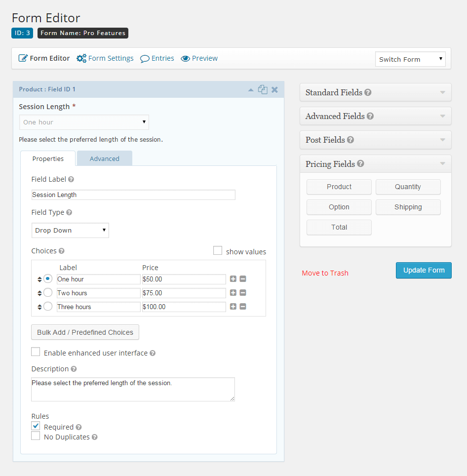This screenshot has width=467, height=476.
Task: Open the Switch Form dropdown
Action: pyautogui.click(x=410, y=59)
